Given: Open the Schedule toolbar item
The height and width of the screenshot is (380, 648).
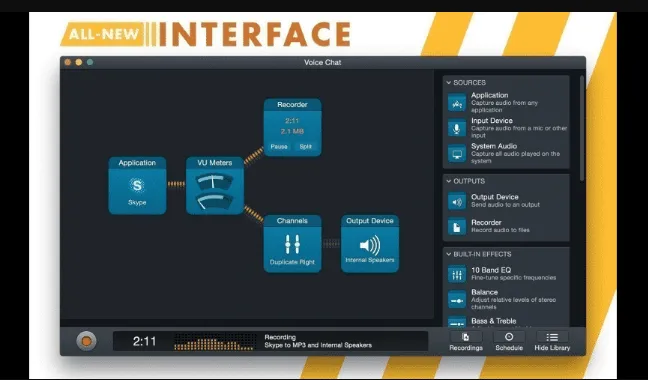Looking at the screenshot, I should [509, 342].
